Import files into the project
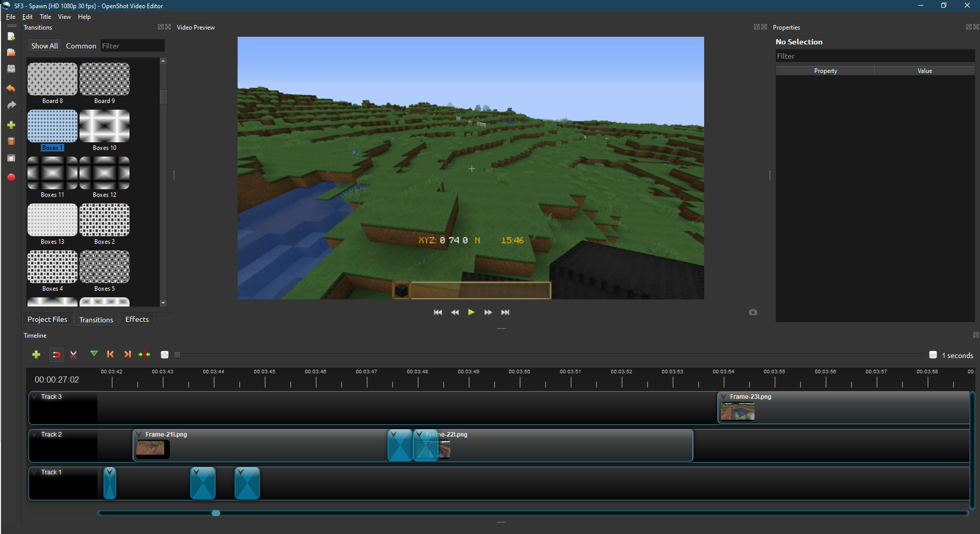 click(x=11, y=125)
